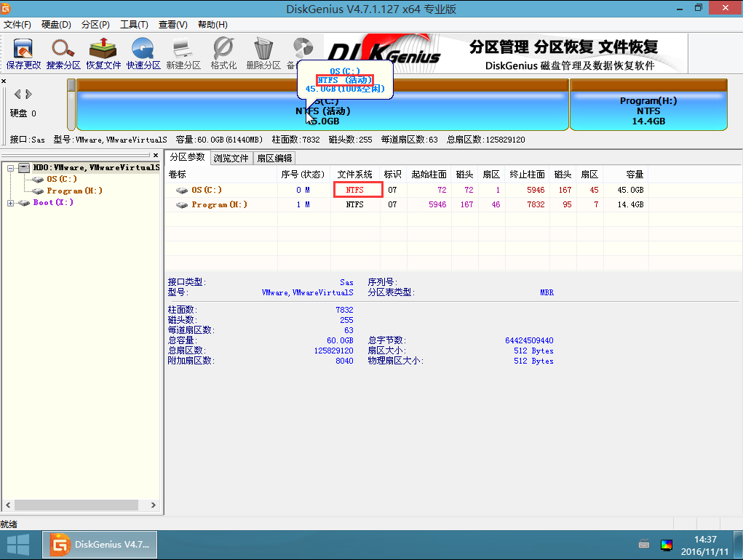Viewport: 743px width, 560px height.
Task: Click the MBR partition table type value
Action: [x=547, y=292]
